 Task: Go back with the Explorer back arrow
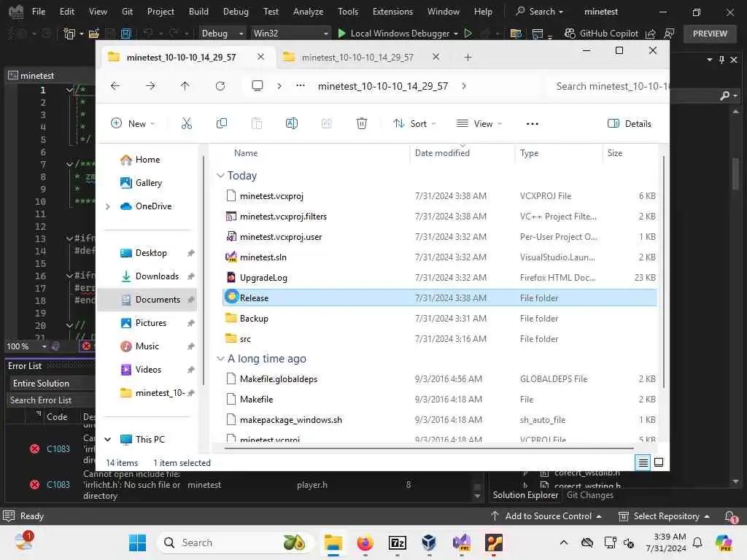tap(115, 86)
